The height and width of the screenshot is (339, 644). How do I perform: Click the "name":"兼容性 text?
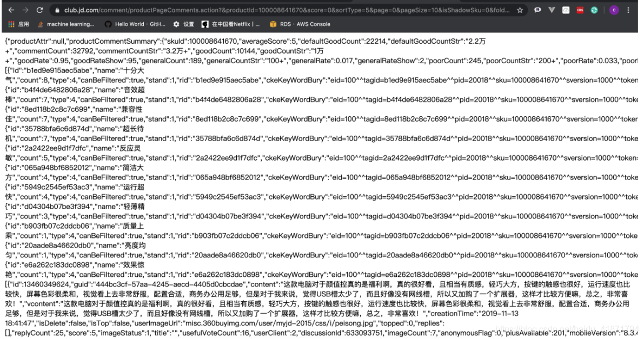coord(118,109)
